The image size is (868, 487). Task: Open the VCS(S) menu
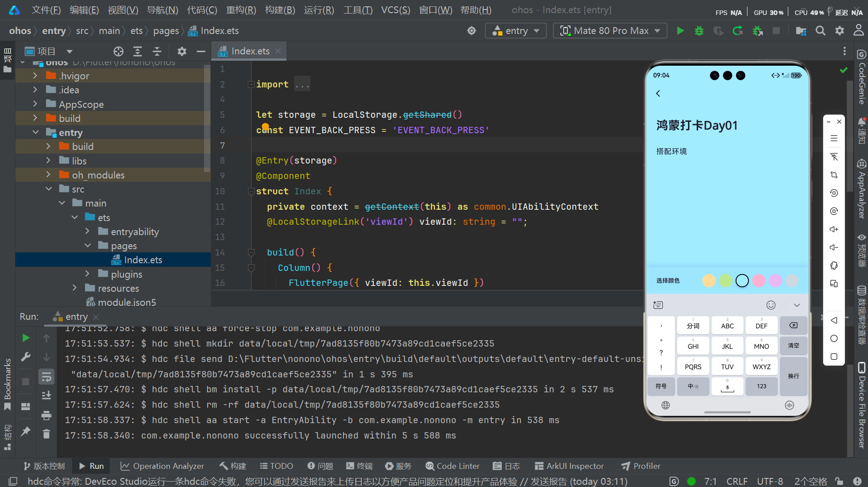click(395, 10)
